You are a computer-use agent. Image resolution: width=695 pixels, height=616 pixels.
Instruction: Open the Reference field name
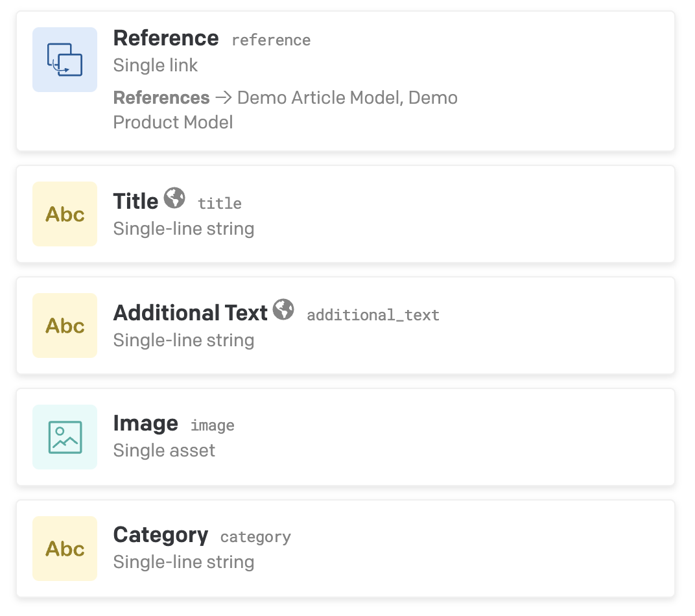pyautogui.click(x=165, y=38)
